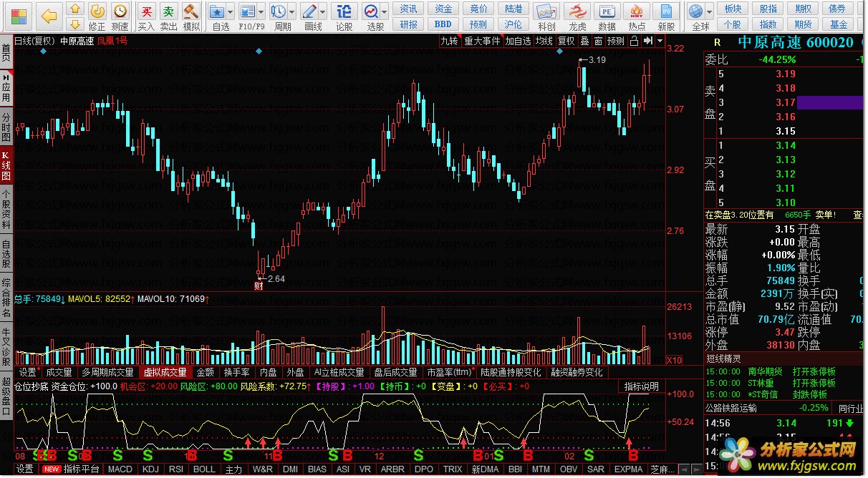This screenshot has width=868, height=478.
Task: Click the 期权 options button
Action: pyautogui.click(x=803, y=9)
